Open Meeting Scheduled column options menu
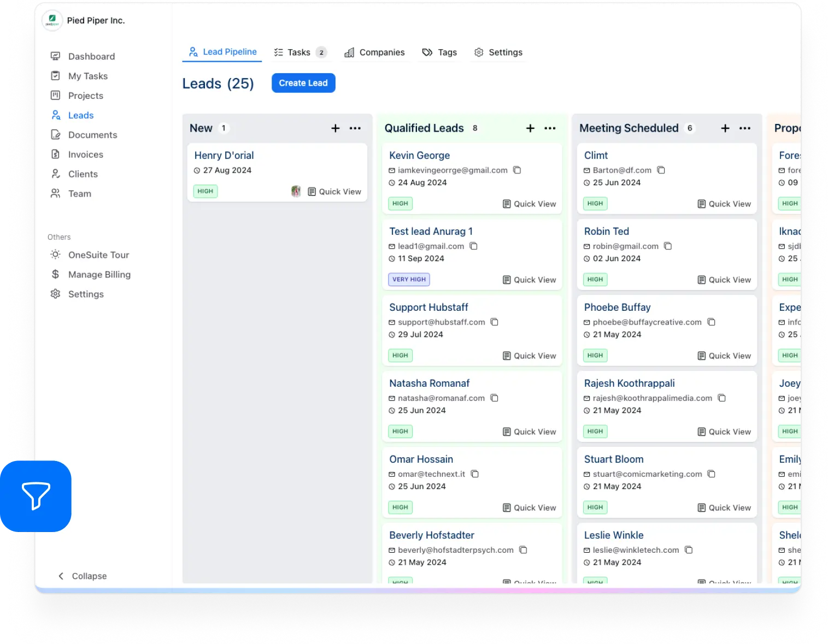Viewport: 828px width, 644px height. coord(745,128)
